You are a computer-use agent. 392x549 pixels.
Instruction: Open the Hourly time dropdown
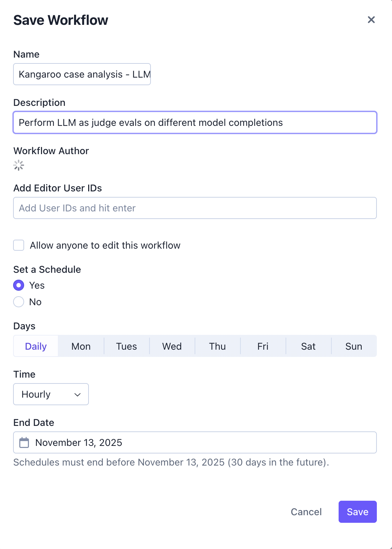click(51, 394)
